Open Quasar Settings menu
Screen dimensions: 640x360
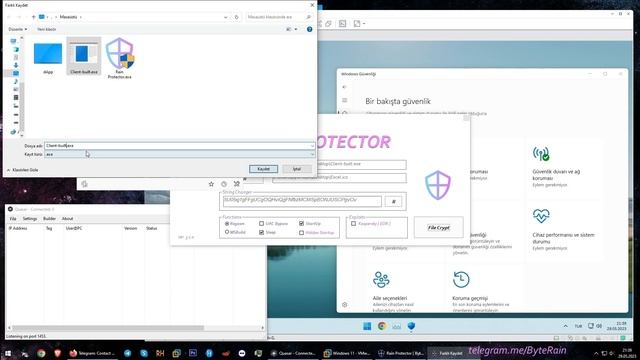30,219
